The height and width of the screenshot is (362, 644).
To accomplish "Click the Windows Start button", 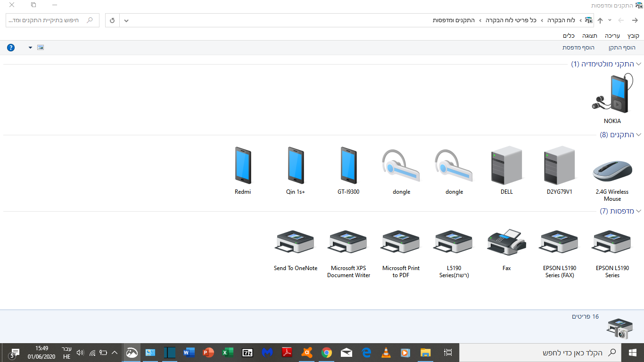I will pyautogui.click(x=633, y=352).
